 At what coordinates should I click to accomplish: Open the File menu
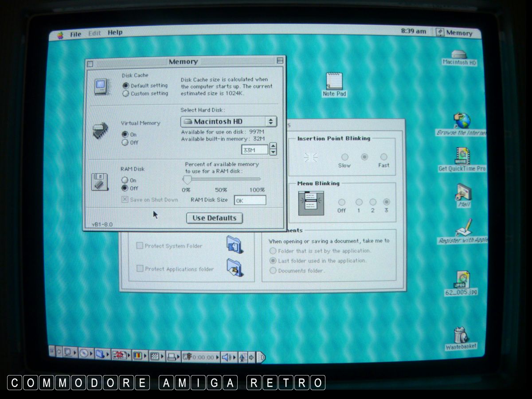point(75,34)
